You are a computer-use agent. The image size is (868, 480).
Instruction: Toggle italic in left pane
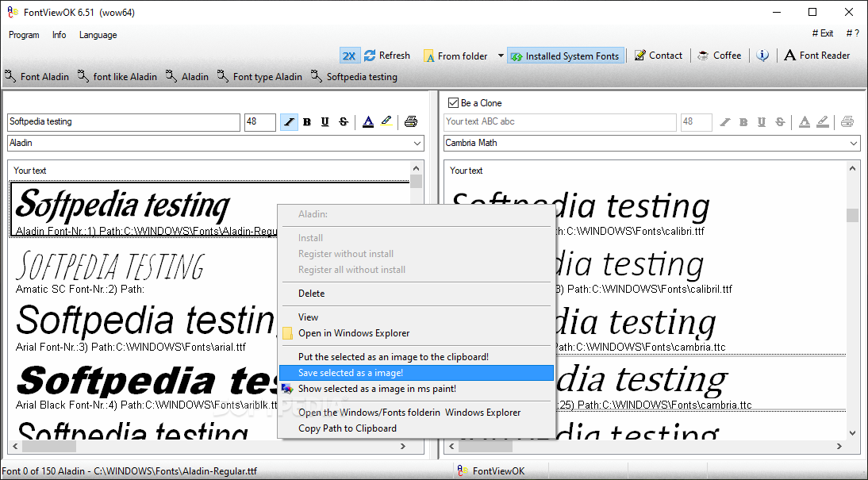click(x=289, y=122)
